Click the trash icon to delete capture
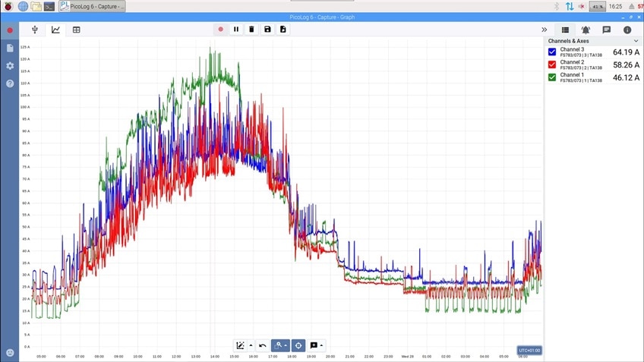Image resolution: width=644 pixels, height=362 pixels. pos(251,30)
